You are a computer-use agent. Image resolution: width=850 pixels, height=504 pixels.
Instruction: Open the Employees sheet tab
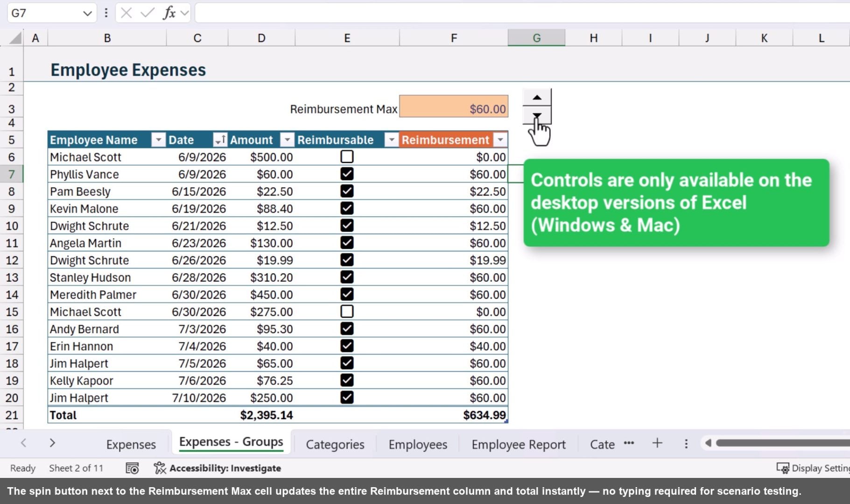click(x=418, y=444)
